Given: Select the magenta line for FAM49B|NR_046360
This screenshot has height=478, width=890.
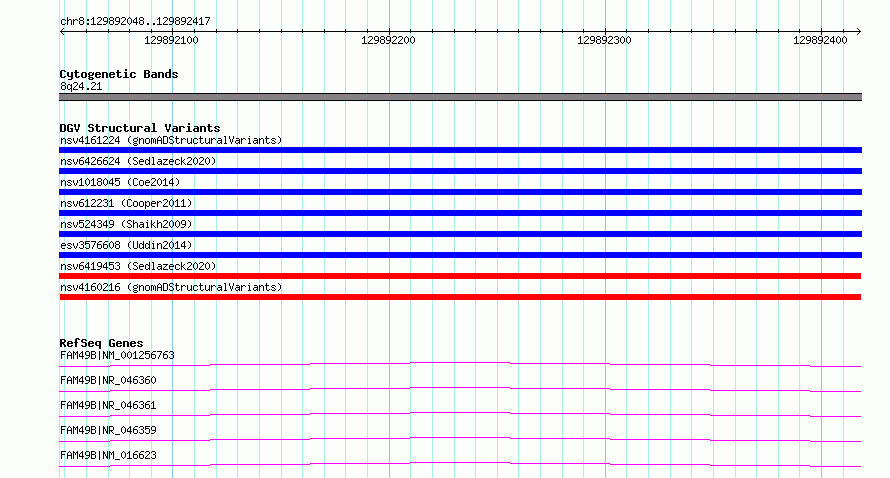Looking at the screenshot, I should (x=460, y=389).
